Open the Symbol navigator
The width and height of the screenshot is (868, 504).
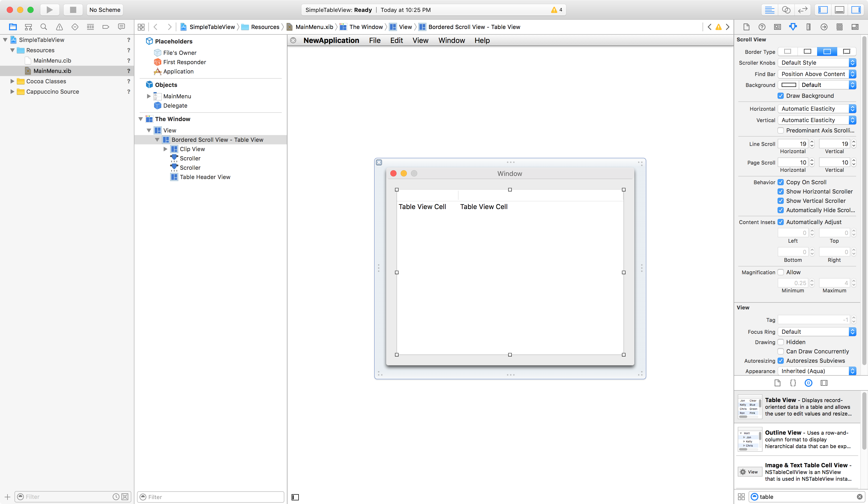click(28, 27)
